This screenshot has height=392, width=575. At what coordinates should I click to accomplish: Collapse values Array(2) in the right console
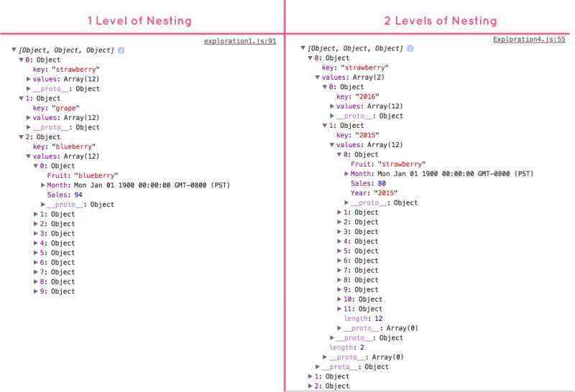318,78
